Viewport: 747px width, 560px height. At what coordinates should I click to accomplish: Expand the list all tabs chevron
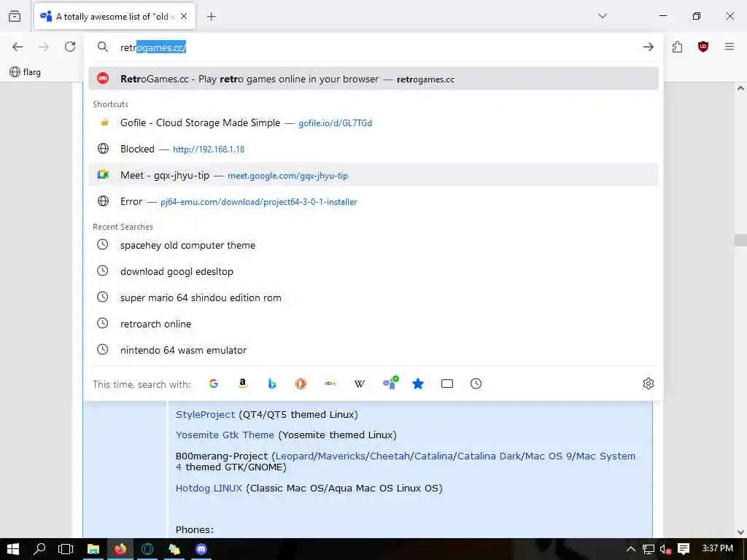602,16
